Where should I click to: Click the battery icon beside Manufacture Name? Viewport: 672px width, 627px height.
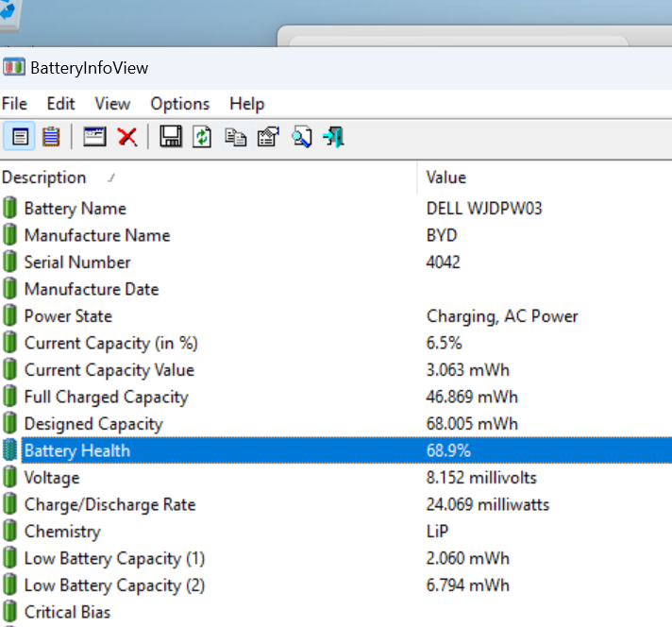(x=9, y=235)
